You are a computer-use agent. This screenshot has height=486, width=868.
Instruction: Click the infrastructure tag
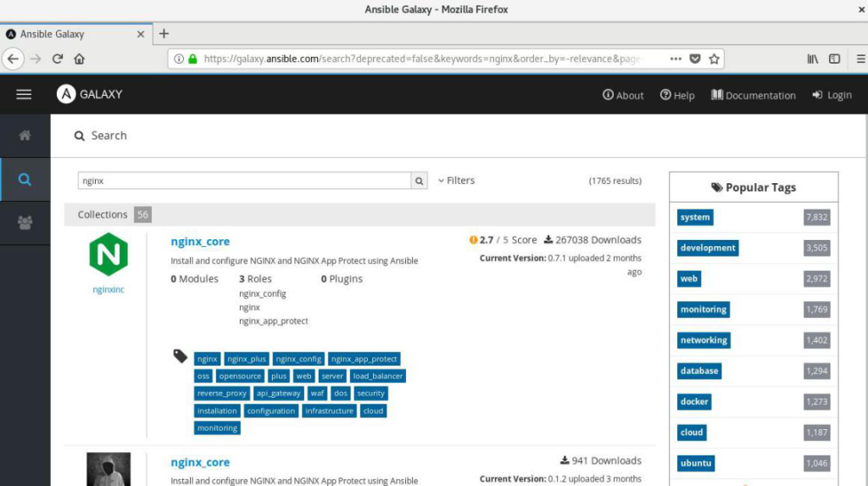[x=329, y=411]
